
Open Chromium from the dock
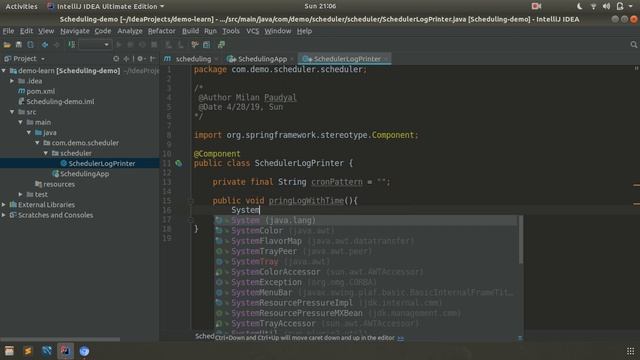[84, 351]
